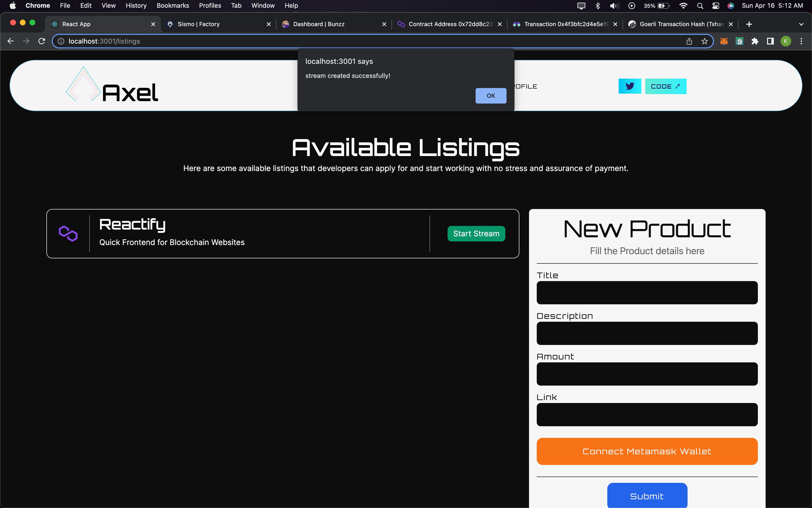Submit the New Product form
The height and width of the screenshot is (508, 812).
point(647,496)
